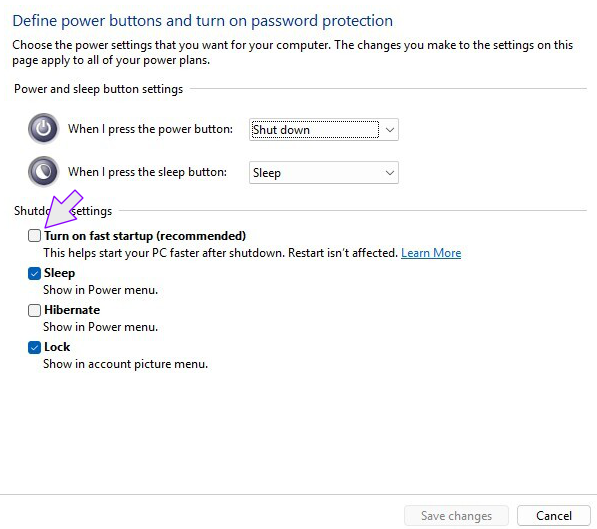This screenshot has width=597, height=529.
Task: Click the Turn on fast startup label
Action: click(x=145, y=236)
